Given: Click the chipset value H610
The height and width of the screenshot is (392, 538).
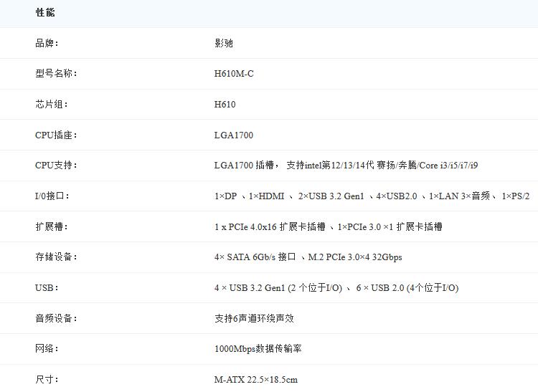Looking at the screenshot, I should pyautogui.click(x=225, y=105).
